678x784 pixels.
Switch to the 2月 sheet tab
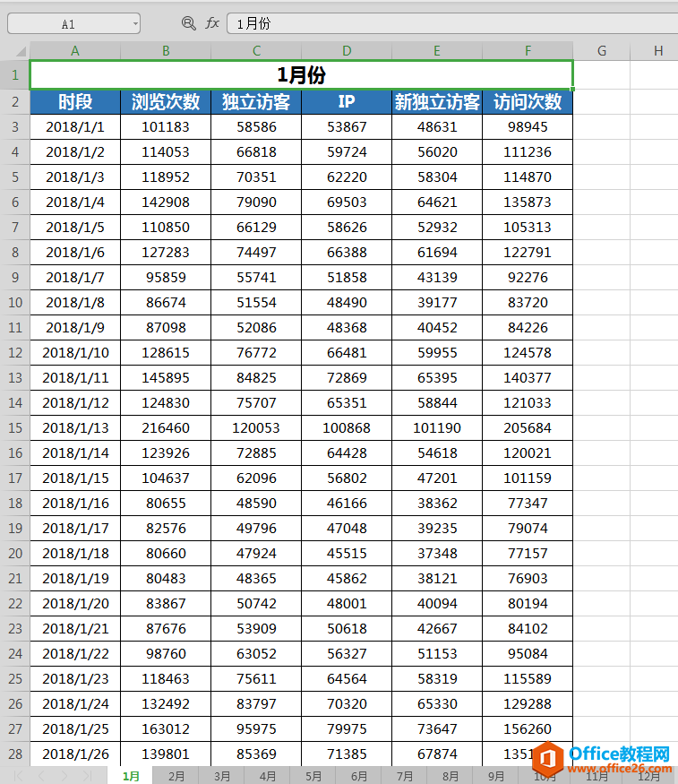(x=176, y=776)
